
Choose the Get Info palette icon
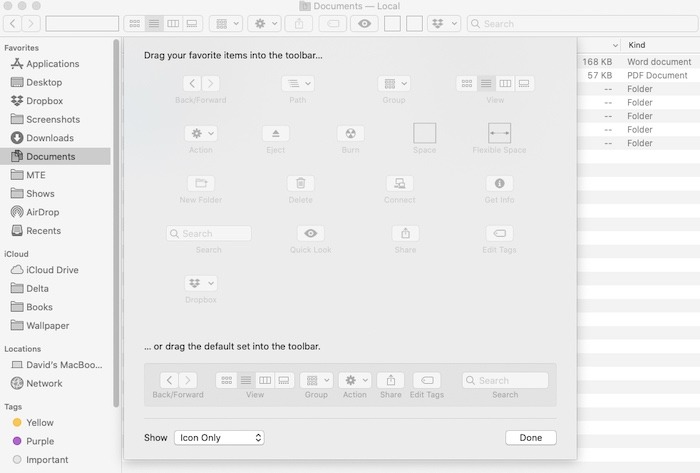click(499, 183)
